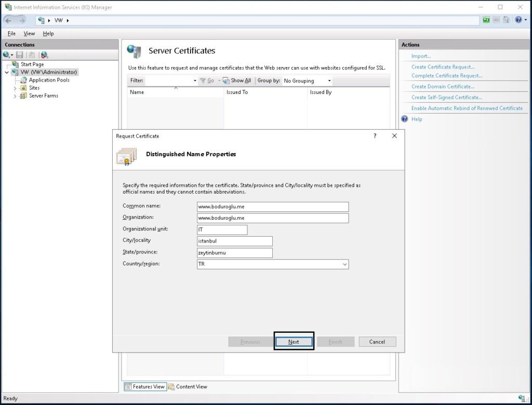Click the Common name input field
532x405 pixels.
click(272, 206)
